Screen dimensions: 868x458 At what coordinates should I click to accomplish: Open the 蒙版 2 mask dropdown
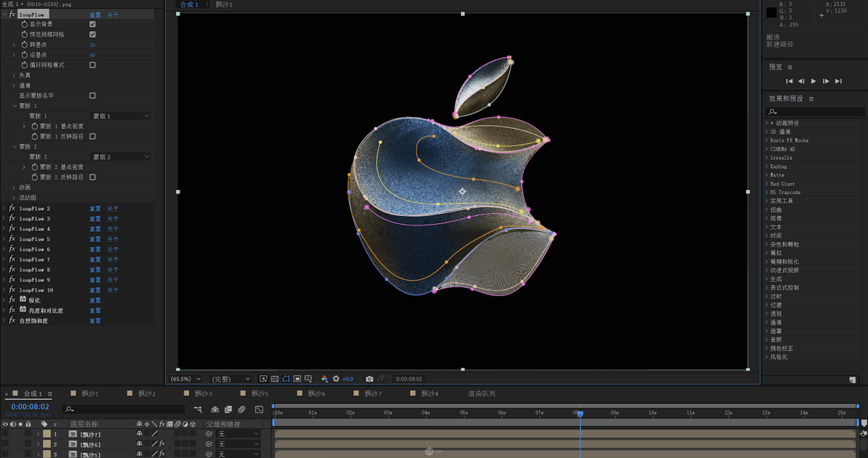click(121, 157)
